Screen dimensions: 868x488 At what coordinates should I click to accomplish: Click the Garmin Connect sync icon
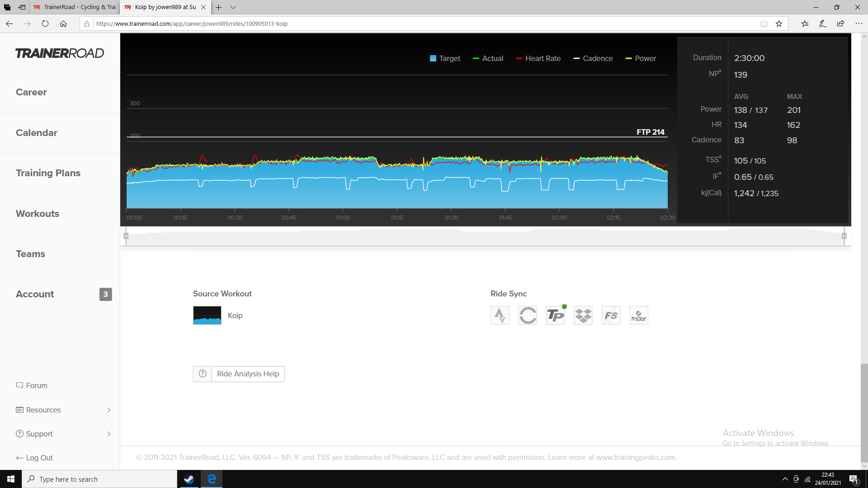(528, 315)
